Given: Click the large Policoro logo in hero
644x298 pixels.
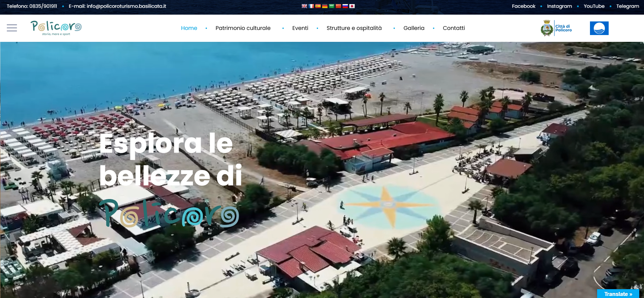Looking at the screenshot, I should [x=169, y=213].
